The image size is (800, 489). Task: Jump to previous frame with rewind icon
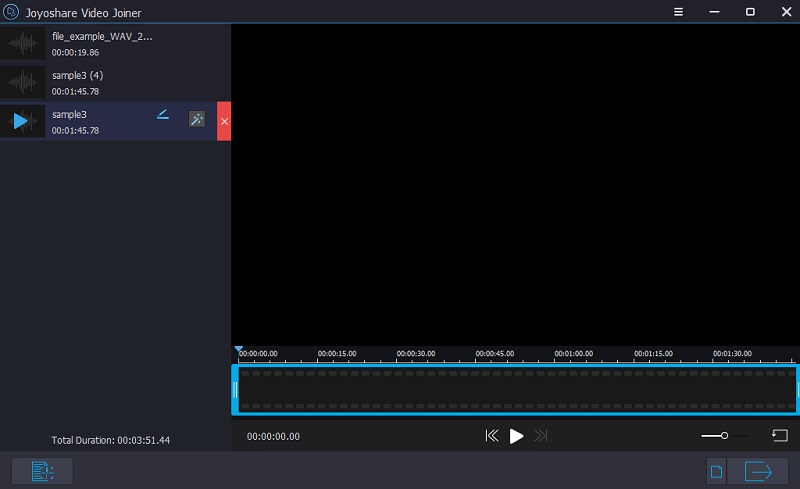click(x=492, y=436)
